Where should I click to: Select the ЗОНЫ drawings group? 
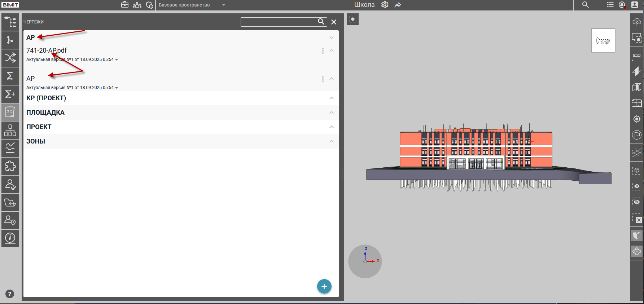(36, 141)
